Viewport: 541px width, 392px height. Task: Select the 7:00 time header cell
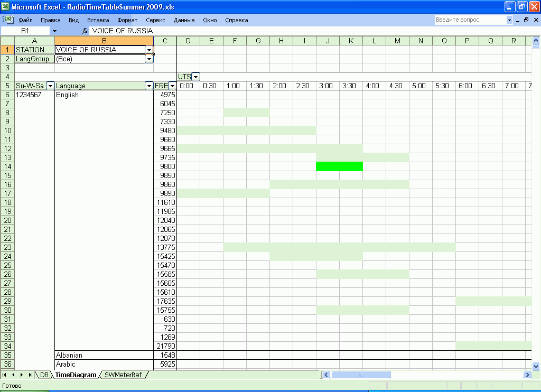click(514, 86)
